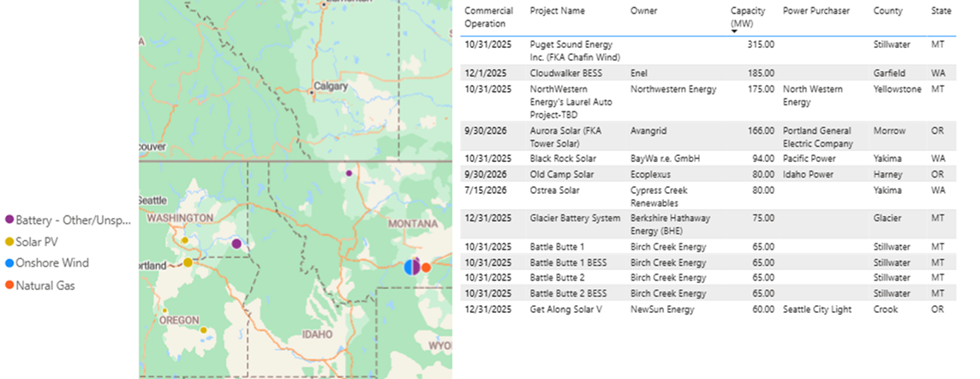Click the large yellow solar marker near Portland
Viewport: 980px width, 379px height.
tap(188, 262)
